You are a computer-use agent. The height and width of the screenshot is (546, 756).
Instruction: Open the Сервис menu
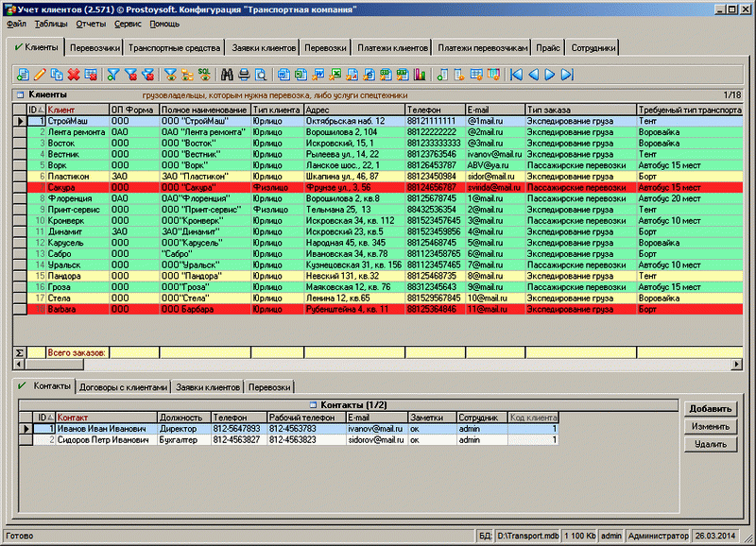128,23
